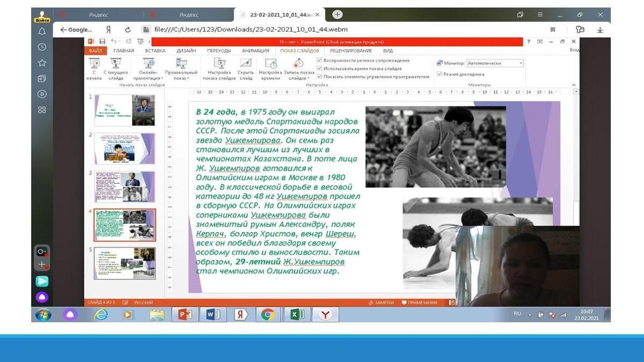This screenshot has width=644, height=362.
Task: Switch to the Анимация ribbon tab
Action: click(x=255, y=51)
